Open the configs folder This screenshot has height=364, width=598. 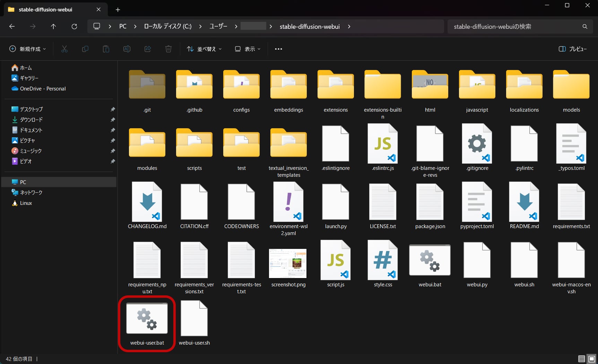click(241, 91)
